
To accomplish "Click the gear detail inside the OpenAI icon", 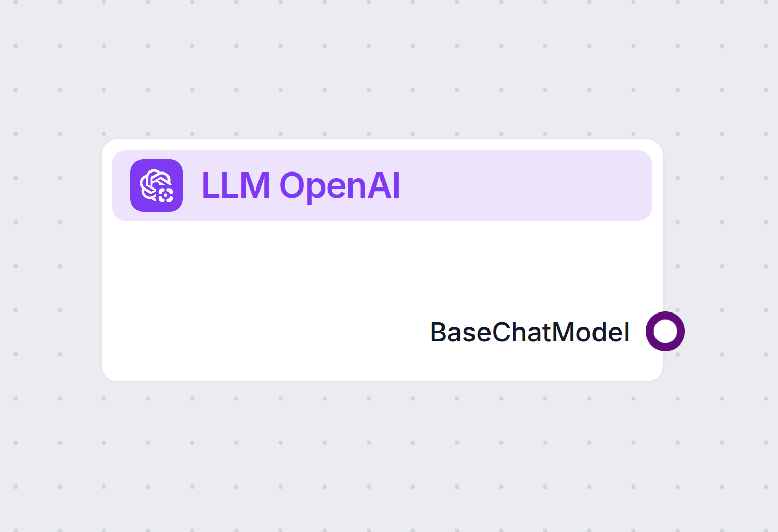I will pos(164,195).
